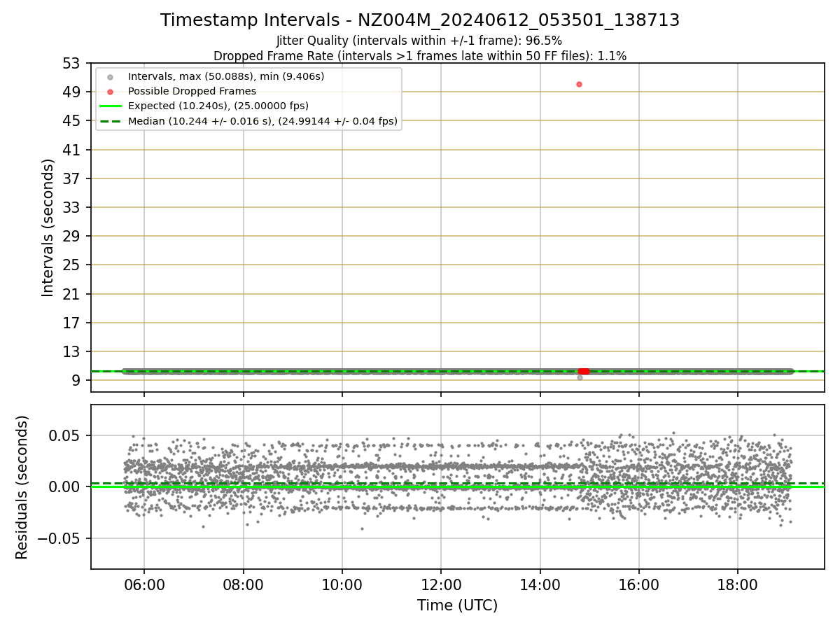Click the 13 tick on the intervals axis
Viewport: 840px width, 630px height.
click(x=72, y=351)
